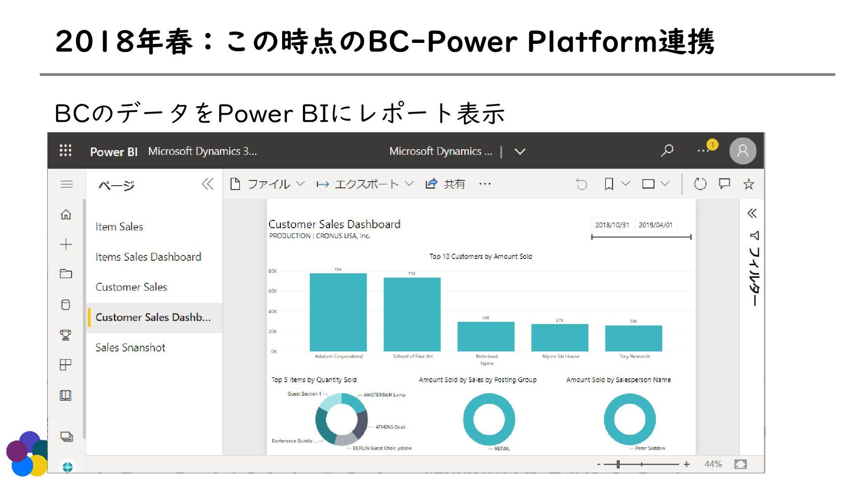The height and width of the screenshot is (488, 868).
Task: Click the date range slider track
Action: 641,237
